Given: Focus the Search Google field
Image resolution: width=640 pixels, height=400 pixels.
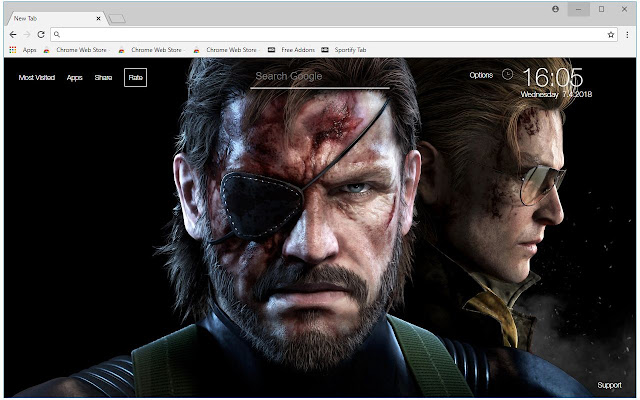Looking at the screenshot, I should click(320, 77).
